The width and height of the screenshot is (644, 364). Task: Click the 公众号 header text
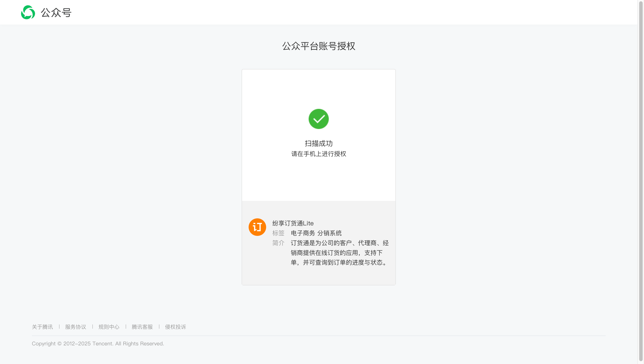(56, 12)
